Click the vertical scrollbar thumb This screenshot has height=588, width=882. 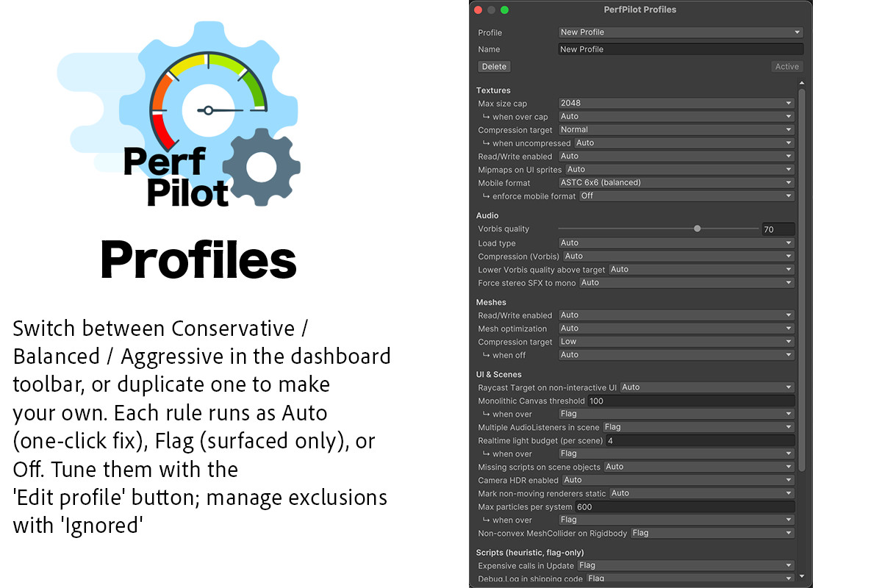pyautogui.click(x=801, y=279)
